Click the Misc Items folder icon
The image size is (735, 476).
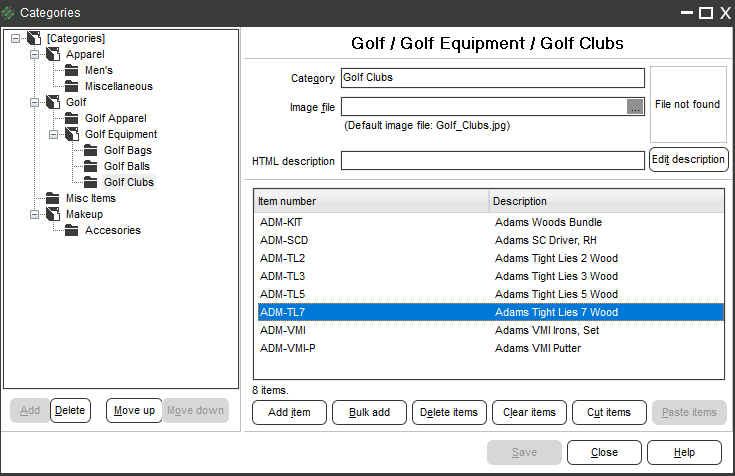[52, 198]
